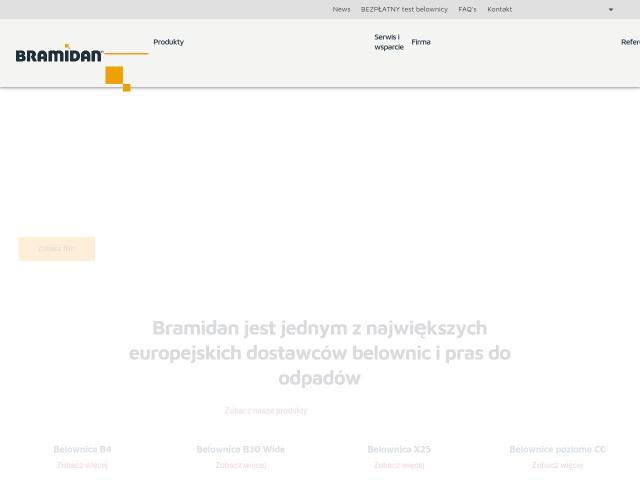
Task: Click Zobacz więcej under Belownica X25
Action: tap(399, 465)
